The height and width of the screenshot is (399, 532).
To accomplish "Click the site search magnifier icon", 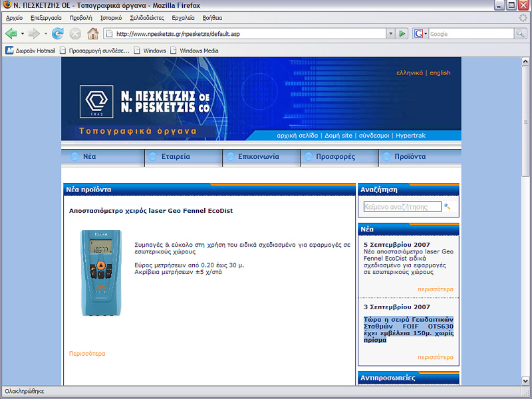I will tap(447, 206).
